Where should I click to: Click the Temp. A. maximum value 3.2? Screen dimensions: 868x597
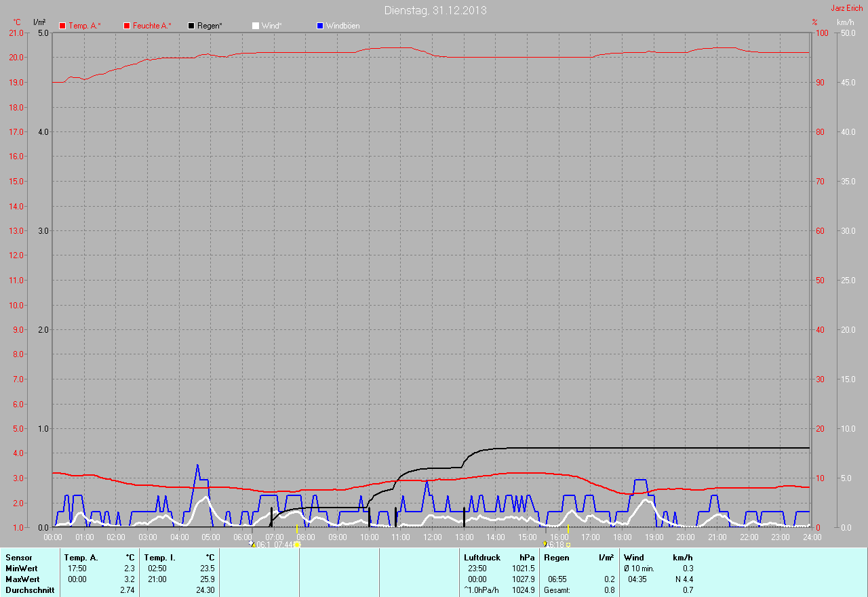coord(130,579)
